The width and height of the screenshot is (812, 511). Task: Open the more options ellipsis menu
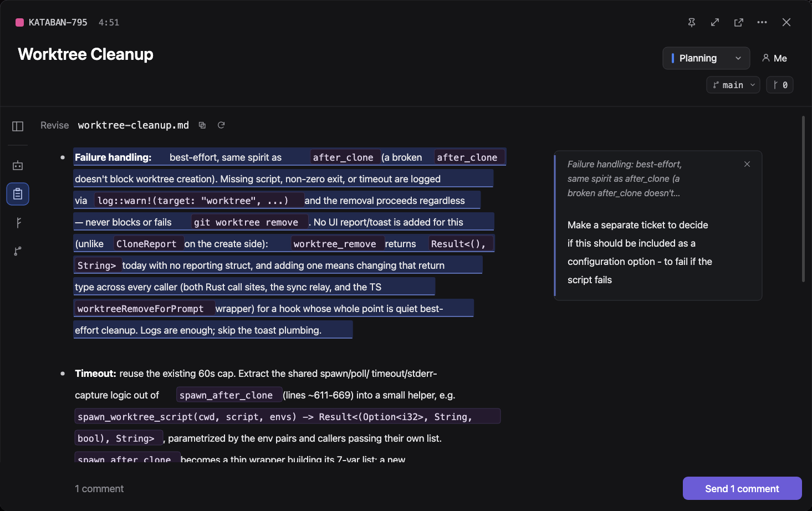pos(762,22)
